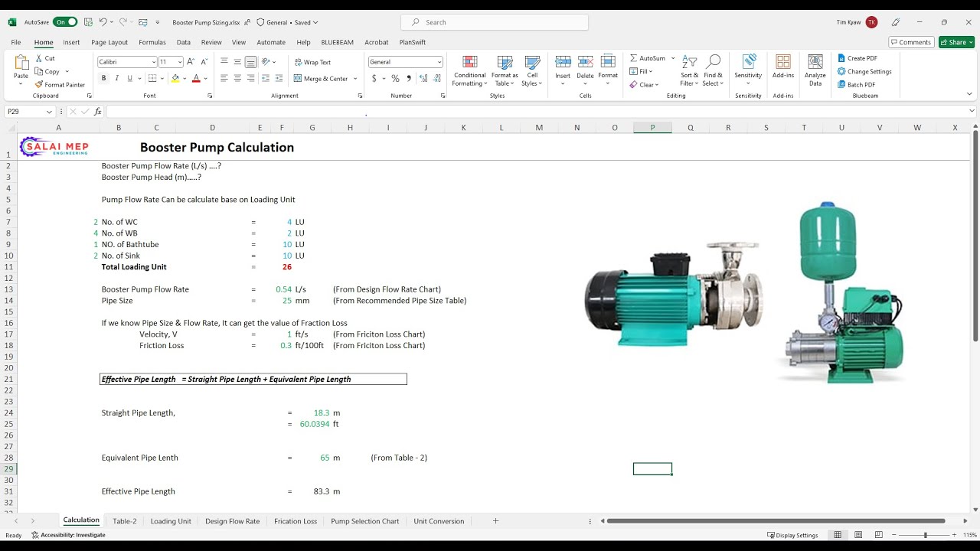Expand the Clear dropdown
The height and width of the screenshot is (551, 980).
click(658, 85)
